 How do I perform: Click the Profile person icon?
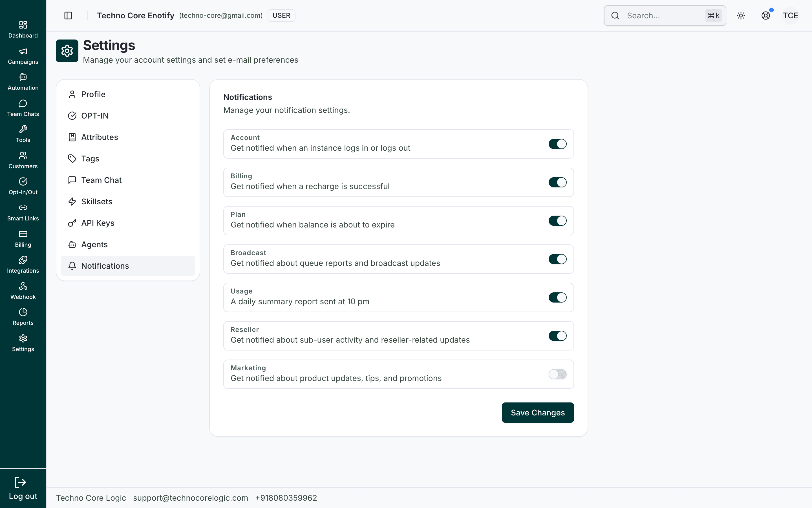[x=72, y=95]
